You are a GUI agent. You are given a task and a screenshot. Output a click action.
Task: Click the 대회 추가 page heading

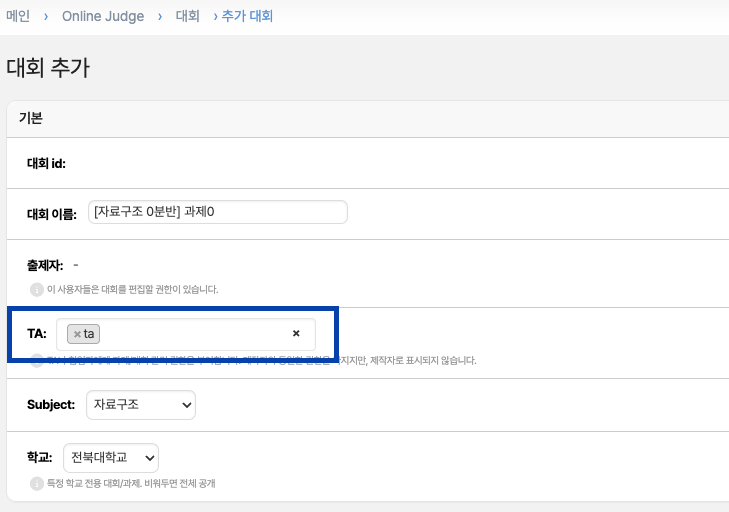click(49, 68)
